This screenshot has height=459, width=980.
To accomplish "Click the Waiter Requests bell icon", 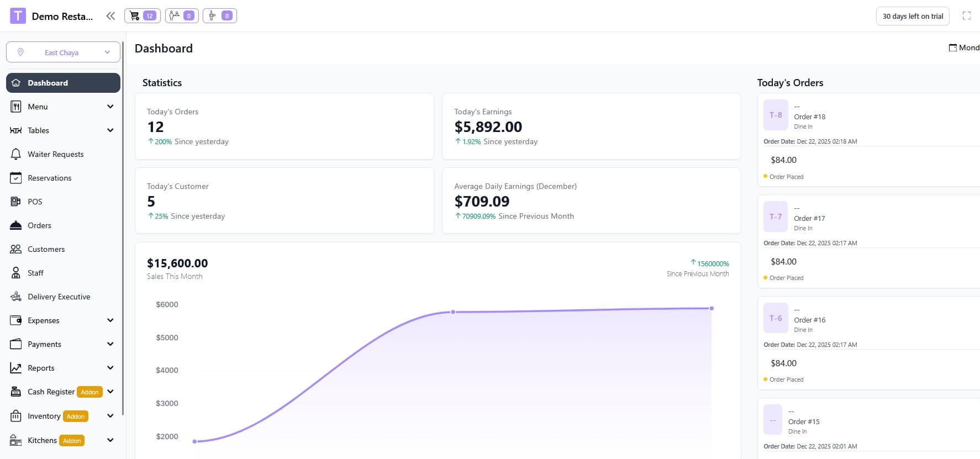I will 15,154.
